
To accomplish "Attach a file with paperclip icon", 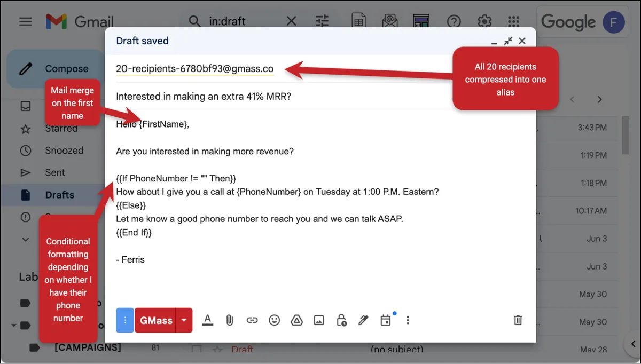I will [230, 320].
